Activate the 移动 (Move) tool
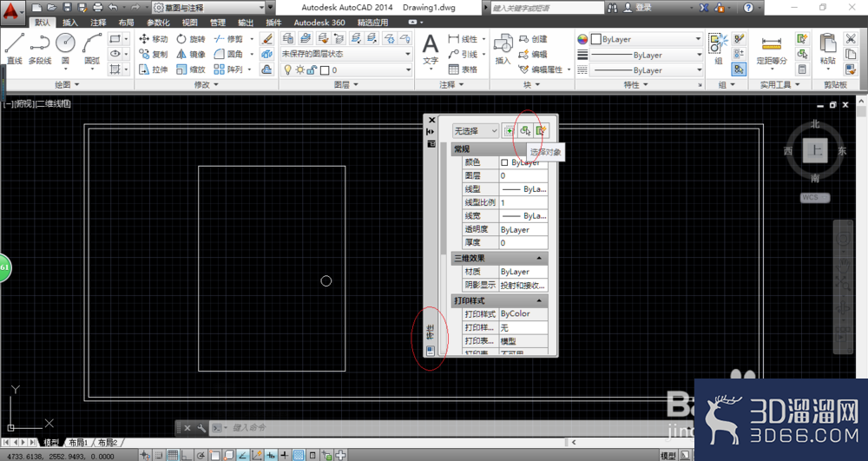This screenshot has width=868, height=461. pyautogui.click(x=153, y=39)
